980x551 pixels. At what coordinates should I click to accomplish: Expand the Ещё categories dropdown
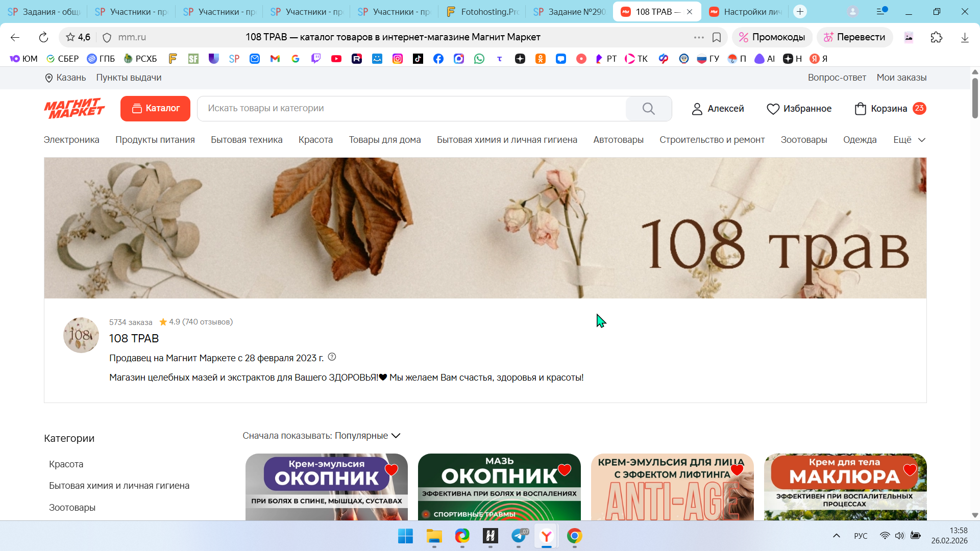[909, 140]
